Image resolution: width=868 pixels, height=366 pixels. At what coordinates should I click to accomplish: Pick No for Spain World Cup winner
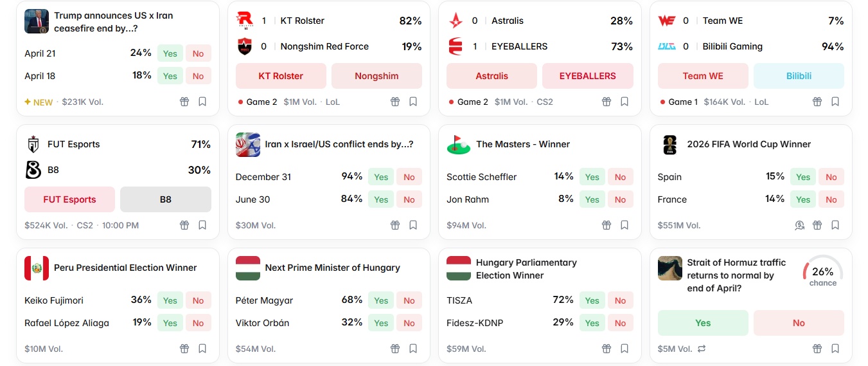tap(831, 177)
